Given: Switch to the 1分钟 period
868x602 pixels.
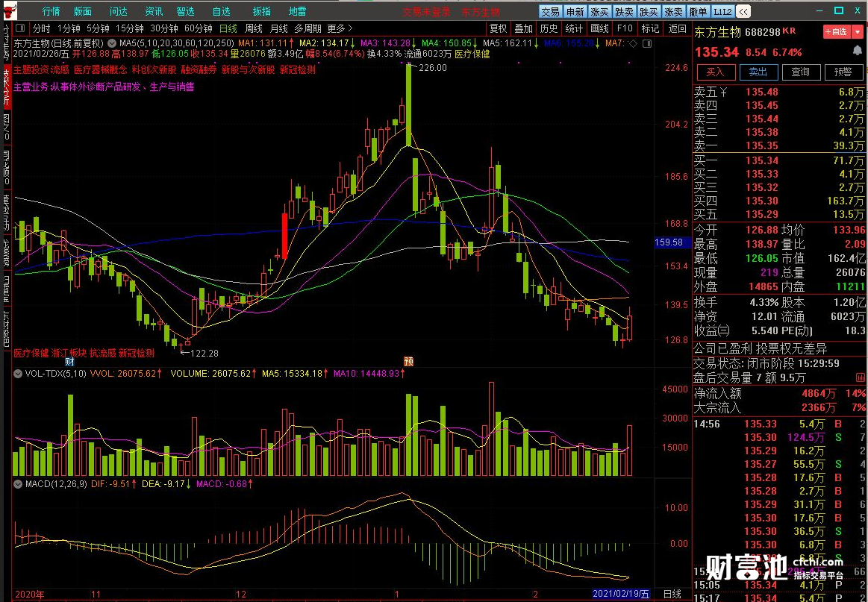Looking at the screenshot, I should (x=69, y=28).
